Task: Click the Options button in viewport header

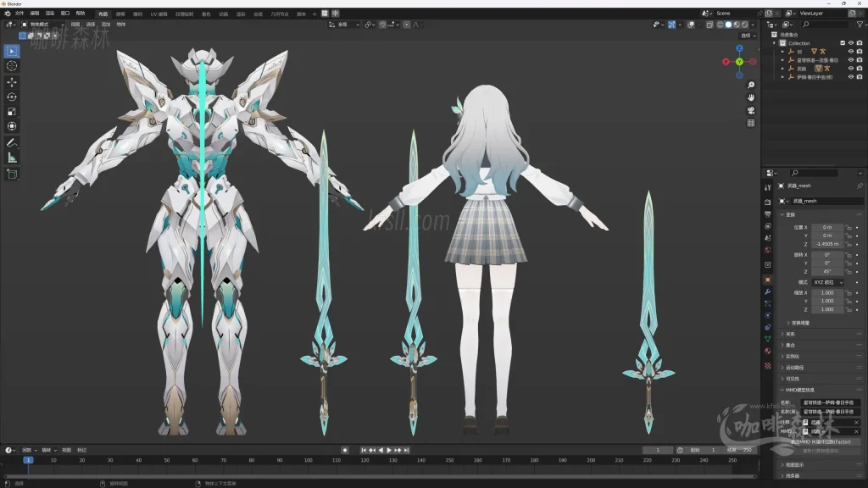Action: [748, 36]
